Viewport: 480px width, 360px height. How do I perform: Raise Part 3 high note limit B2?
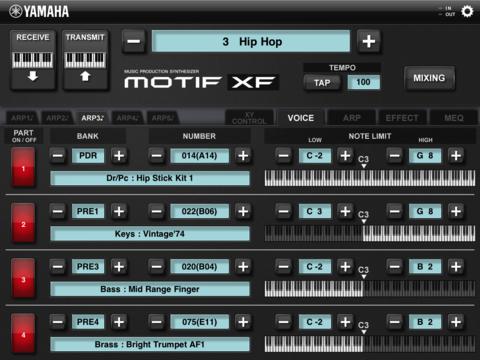point(456,267)
